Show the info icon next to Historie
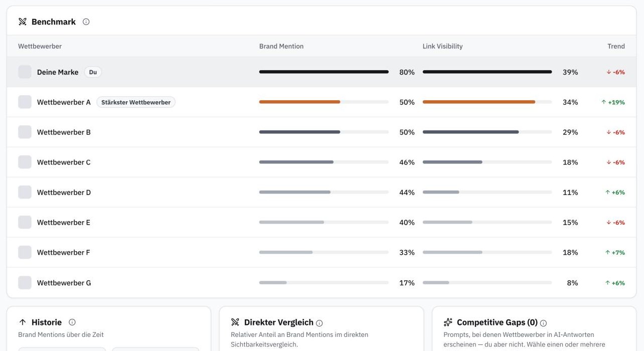The width and height of the screenshot is (644, 351). pyautogui.click(x=72, y=322)
